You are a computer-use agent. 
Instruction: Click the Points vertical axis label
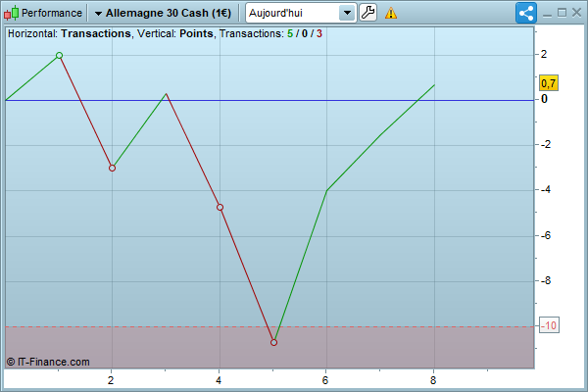(x=196, y=33)
